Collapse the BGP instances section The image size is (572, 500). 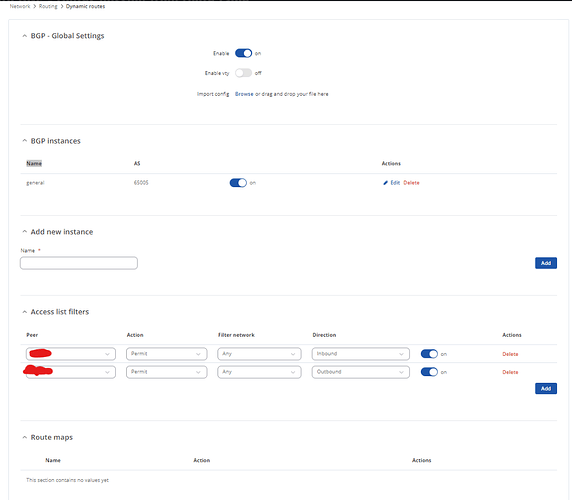(24, 141)
